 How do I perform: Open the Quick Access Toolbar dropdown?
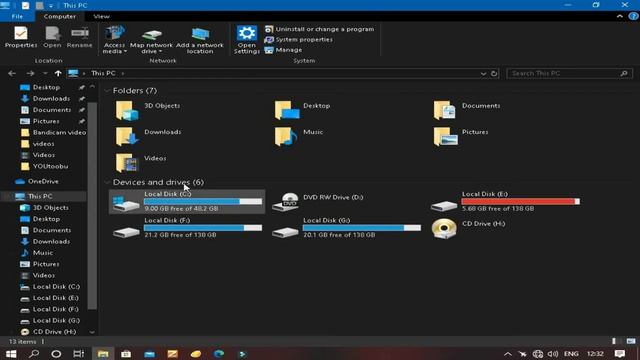click(x=51, y=6)
